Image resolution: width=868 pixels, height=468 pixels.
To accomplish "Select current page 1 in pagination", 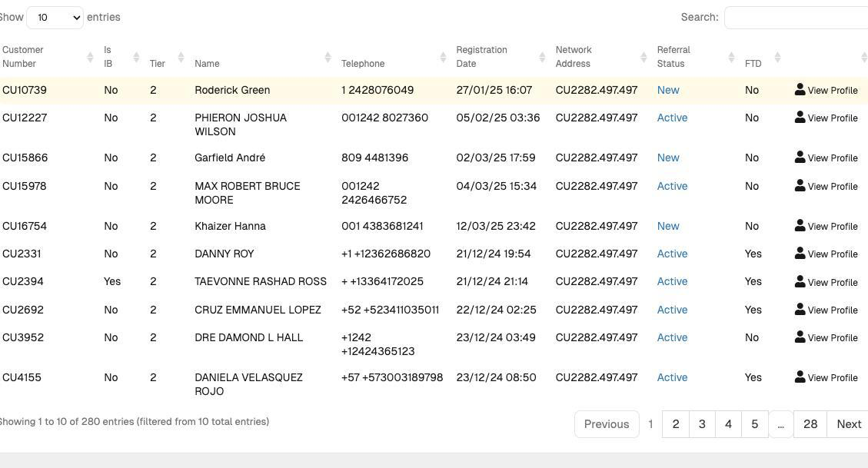I will point(650,424).
